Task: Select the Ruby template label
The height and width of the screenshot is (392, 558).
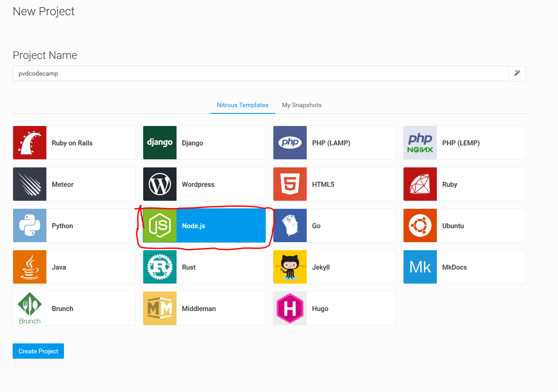Action: (x=449, y=185)
